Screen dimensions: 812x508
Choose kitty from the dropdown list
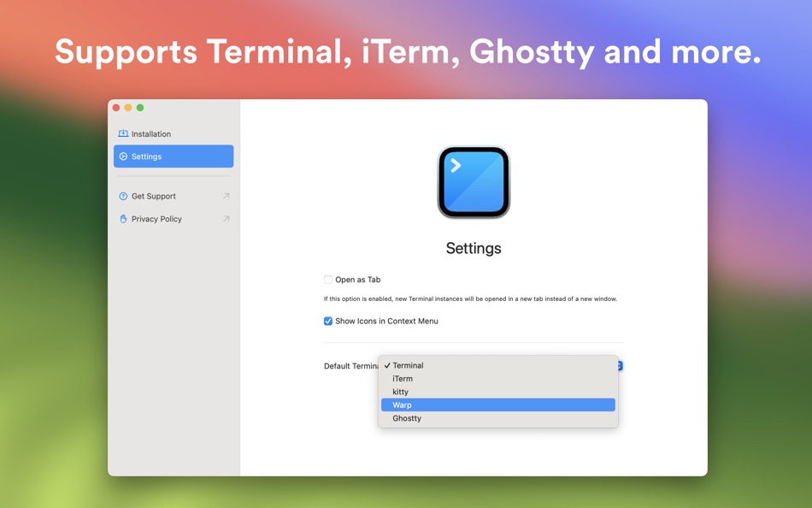[498, 392]
